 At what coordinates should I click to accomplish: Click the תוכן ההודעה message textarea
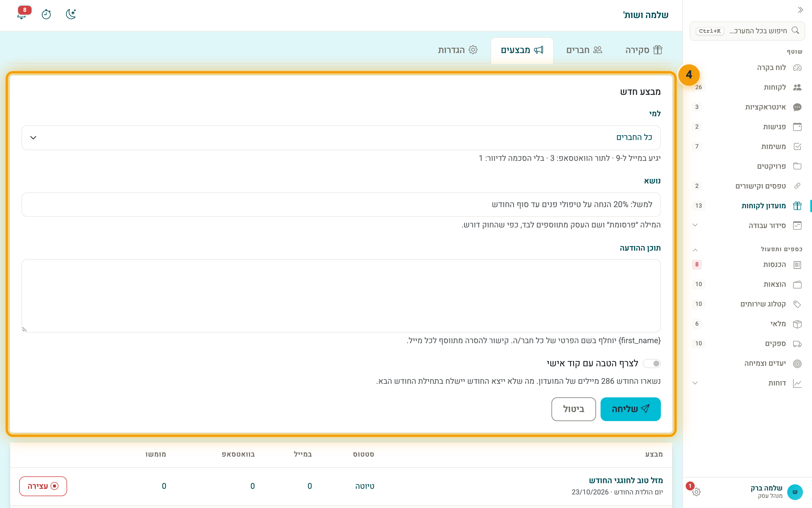[x=341, y=296]
